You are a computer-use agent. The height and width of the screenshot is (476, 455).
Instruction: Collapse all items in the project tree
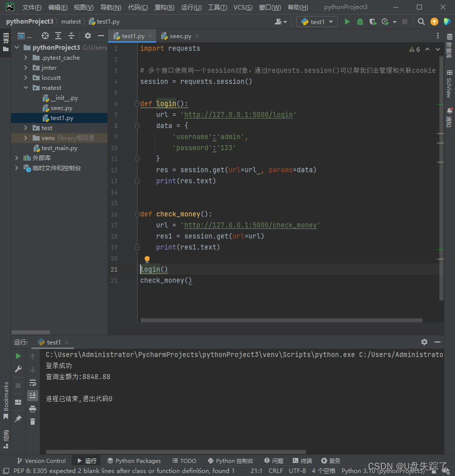(x=71, y=36)
